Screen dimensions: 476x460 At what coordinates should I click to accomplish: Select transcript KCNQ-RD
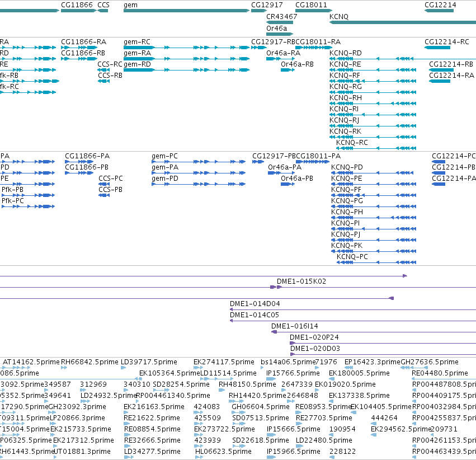coord(403,59)
